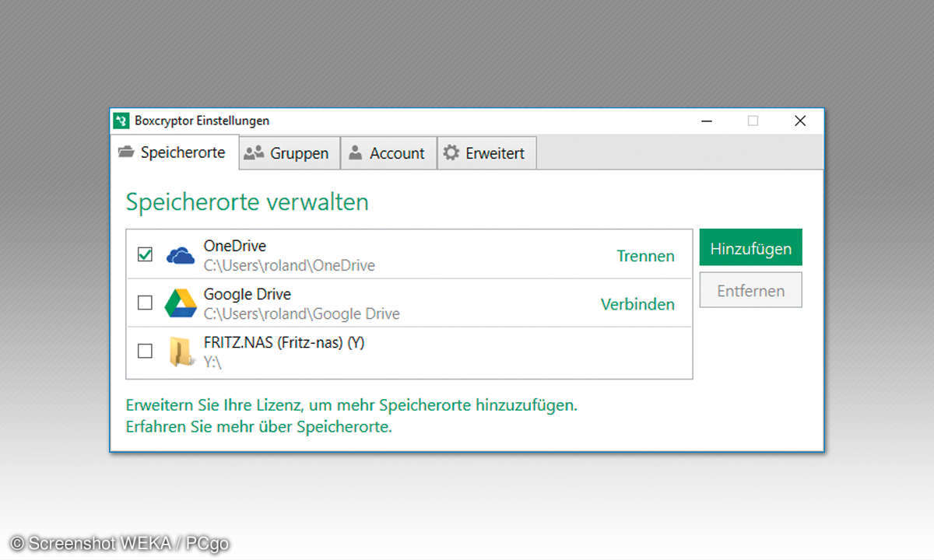Switch to the Speicherorte tab
934x560 pixels.
(173, 152)
